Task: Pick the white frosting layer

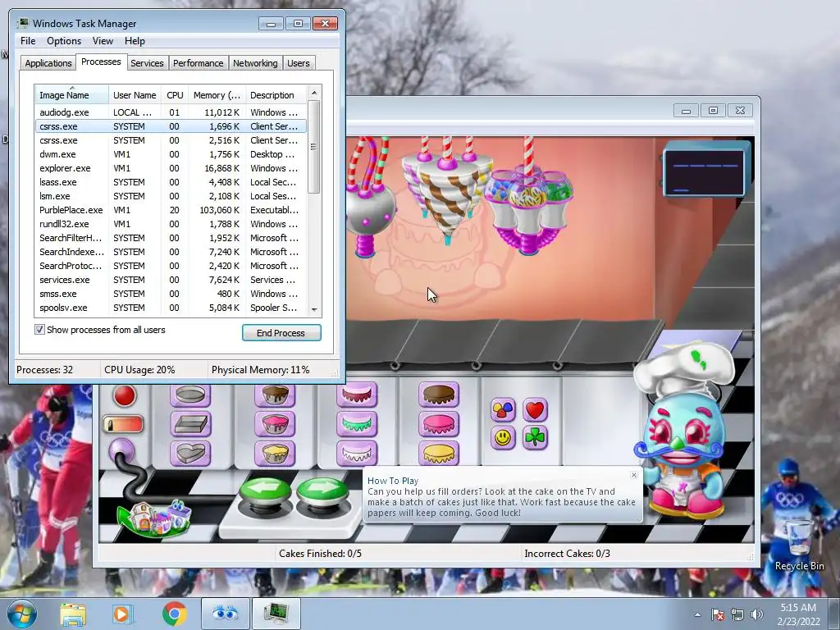Action: tap(357, 453)
